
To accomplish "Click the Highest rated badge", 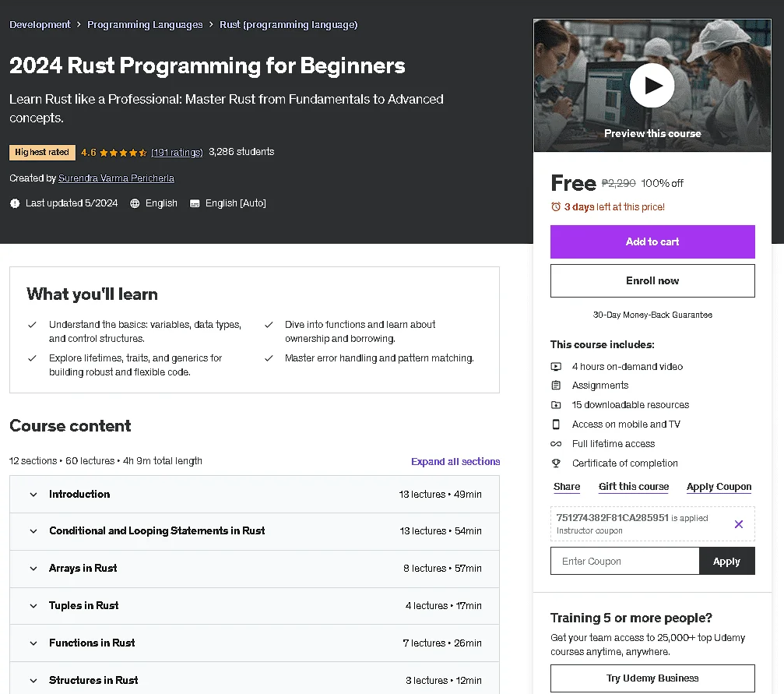I will (x=42, y=152).
